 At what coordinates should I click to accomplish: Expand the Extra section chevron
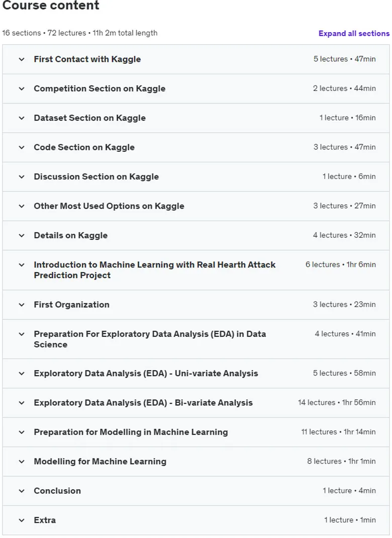(x=22, y=520)
